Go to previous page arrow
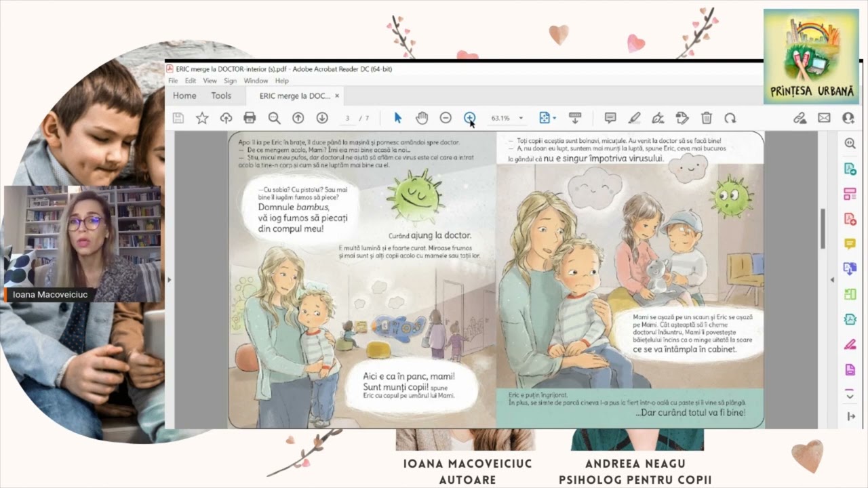This screenshot has width=868, height=488. (x=298, y=118)
